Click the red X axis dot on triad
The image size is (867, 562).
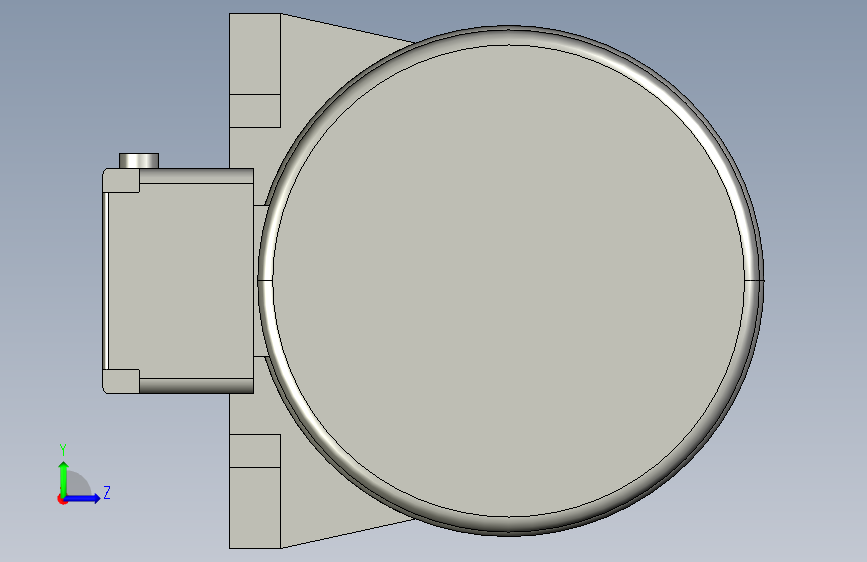62,500
